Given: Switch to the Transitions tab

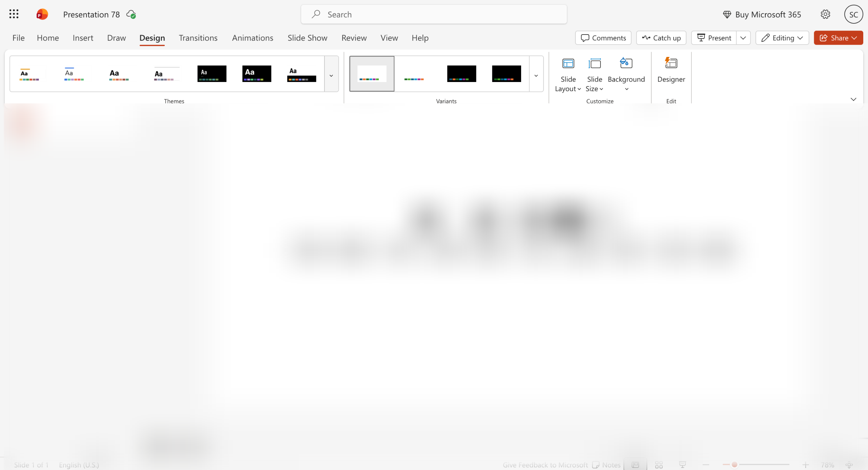Looking at the screenshot, I should [x=198, y=38].
